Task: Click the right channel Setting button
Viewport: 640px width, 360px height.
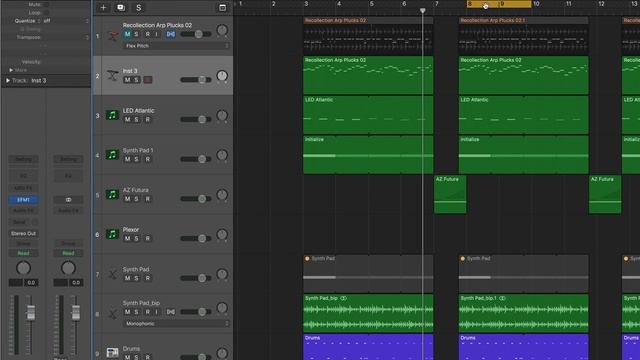Action: (x=68, y=159)
